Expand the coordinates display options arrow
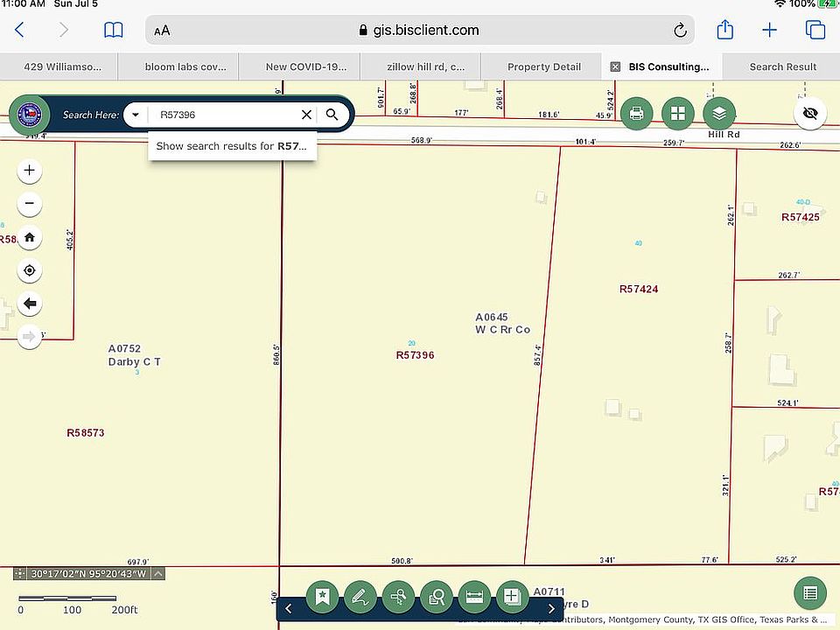The image size is (840, 630). 158,574
